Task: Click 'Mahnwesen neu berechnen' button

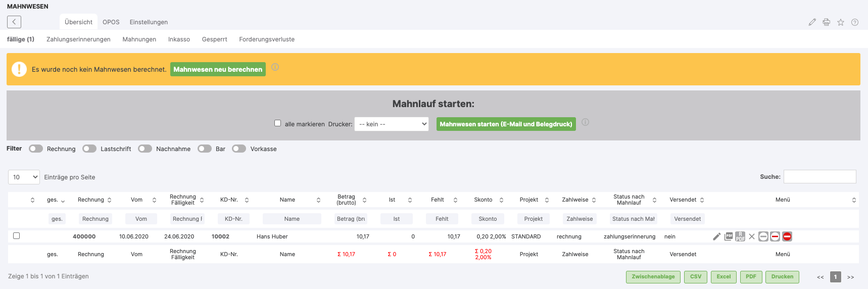Action: click(x=218, y=69)
